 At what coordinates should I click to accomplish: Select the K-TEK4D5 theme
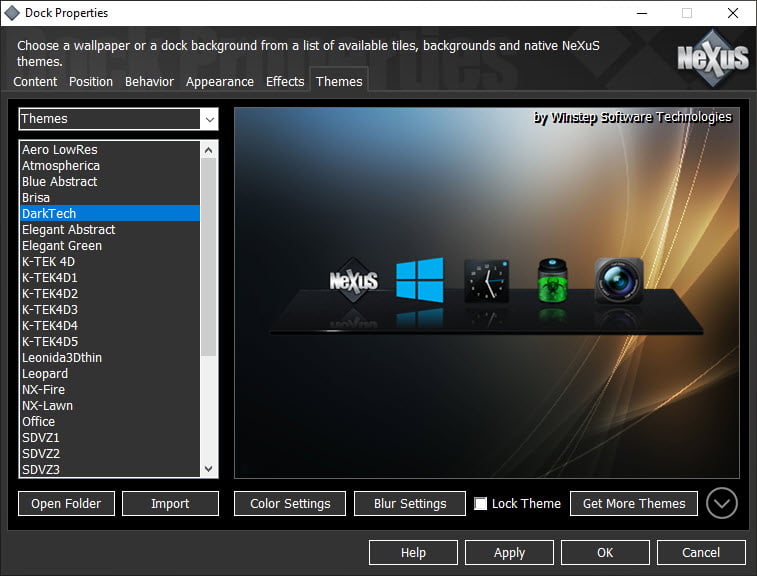(110, 341)
